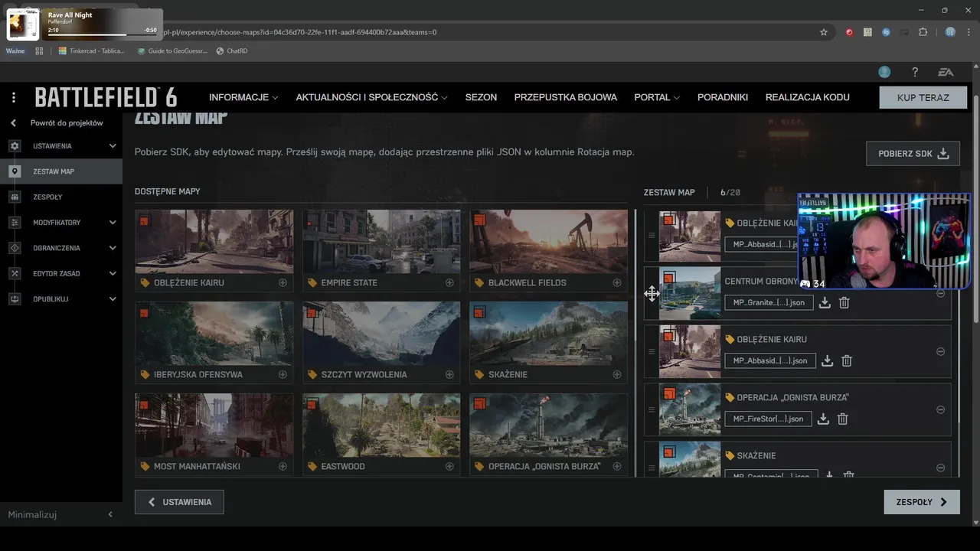The height and width of the screenshot is (551, 980).
Task: Delete the MP_FireStor json file
Action: pos(842,419)
